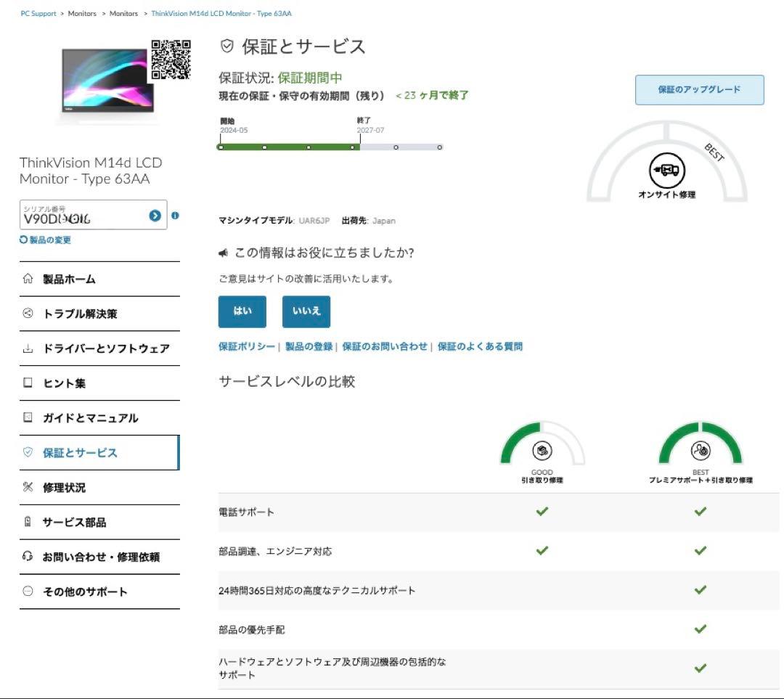
Task: Click the headset icon beside お問い合わせ・修理依頼
Action: [x=27, y=557]
